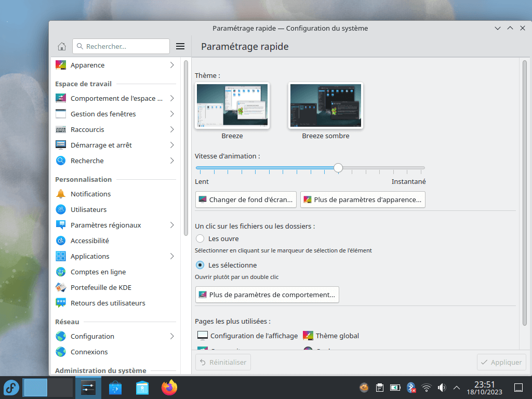Switch to the first virtual desktop in the pager

pyautogui.click(x=36, y=388)
